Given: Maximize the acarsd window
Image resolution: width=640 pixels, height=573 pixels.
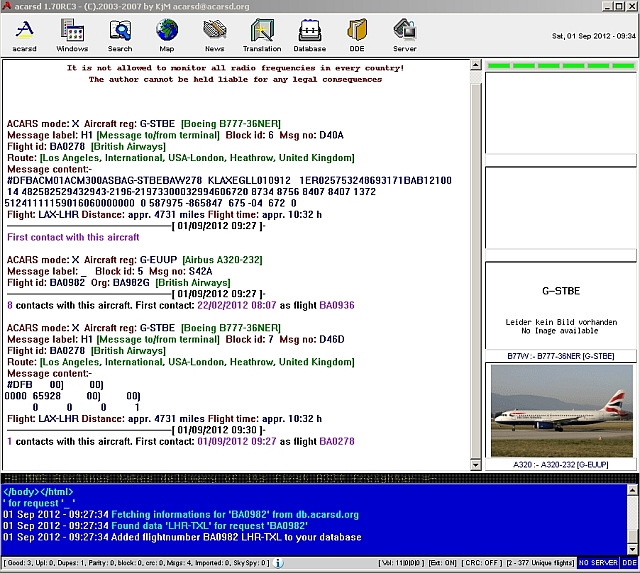Looking at the screenshot, I should tap(619, 6).
